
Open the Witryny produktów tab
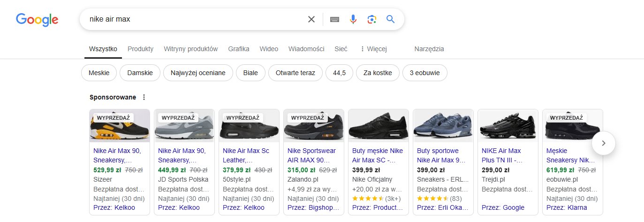(x=191, y=49)
